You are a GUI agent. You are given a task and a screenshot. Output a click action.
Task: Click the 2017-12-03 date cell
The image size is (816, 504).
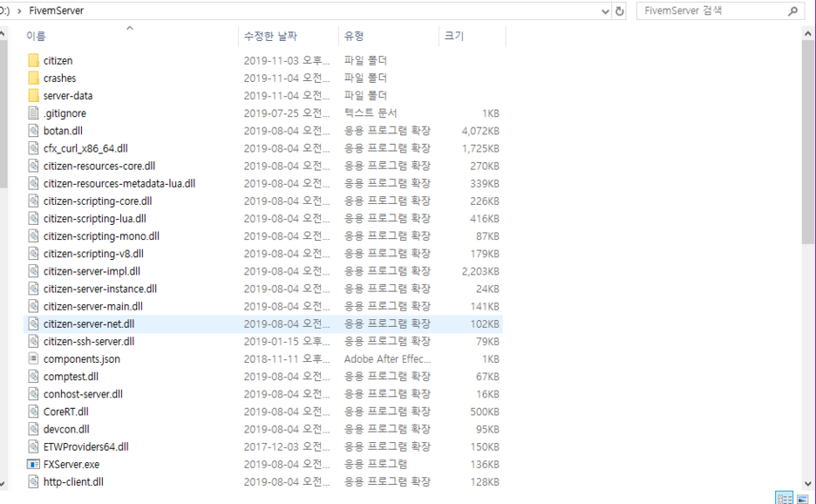(287, 446)
